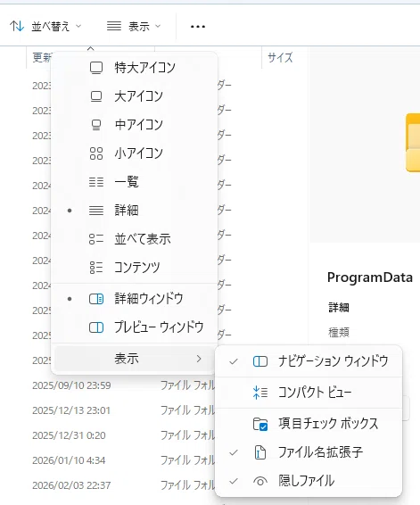Click the ナビゲーション ウィンドウ pane icon

click(x=260, y=361)
